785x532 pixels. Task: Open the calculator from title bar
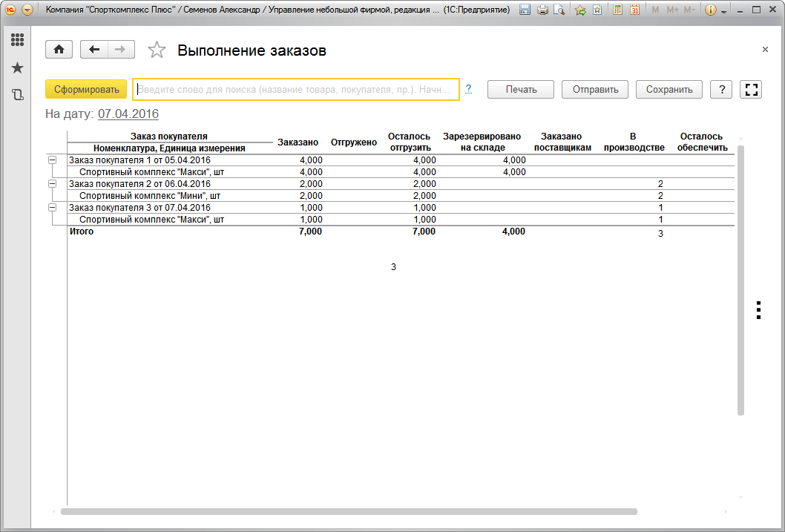pos(617,10)
